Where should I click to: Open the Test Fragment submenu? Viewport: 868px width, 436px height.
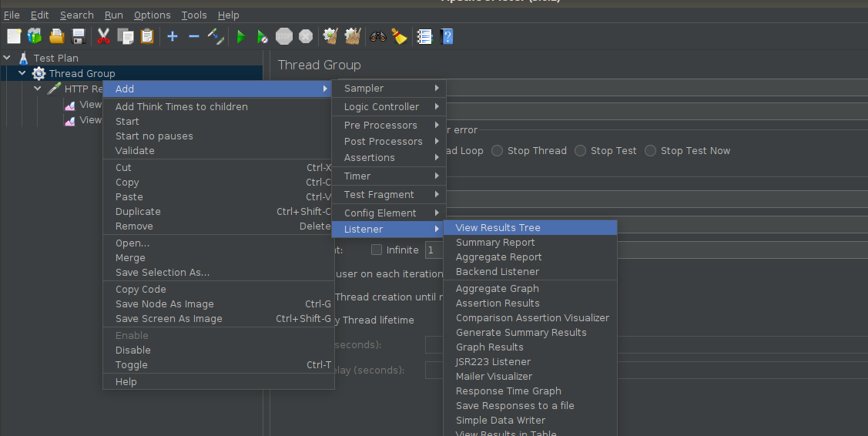[389, 194]
